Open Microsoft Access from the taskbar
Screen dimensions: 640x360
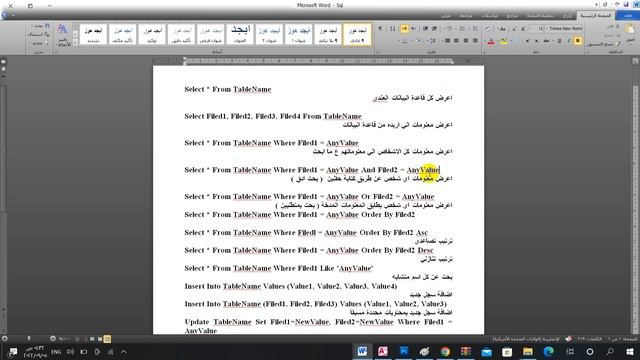click(383, 351)
